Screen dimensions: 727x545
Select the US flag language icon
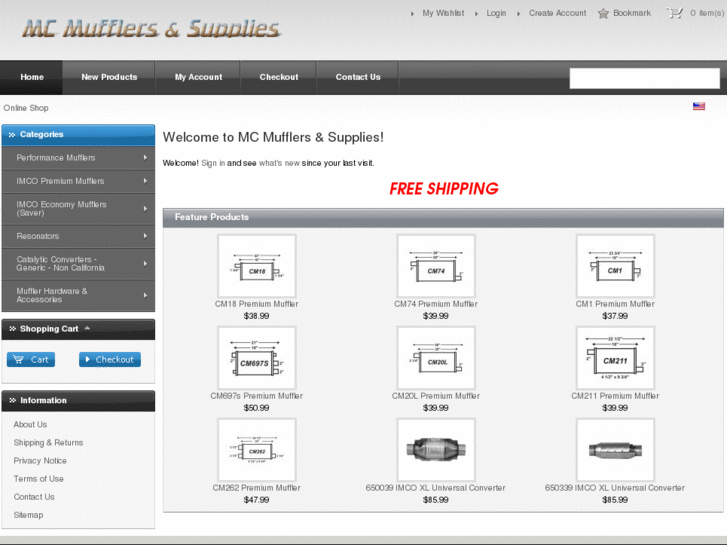point(699,106)
